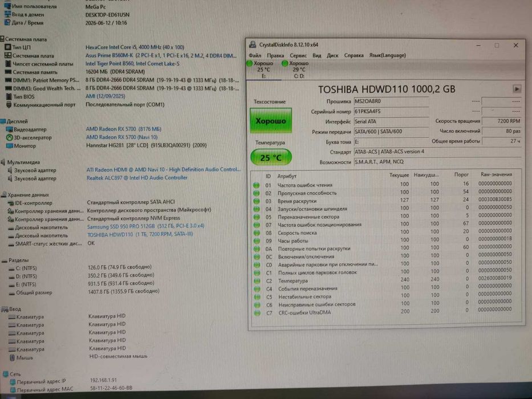Click the power-on count field 80 раз

[501, 131]
